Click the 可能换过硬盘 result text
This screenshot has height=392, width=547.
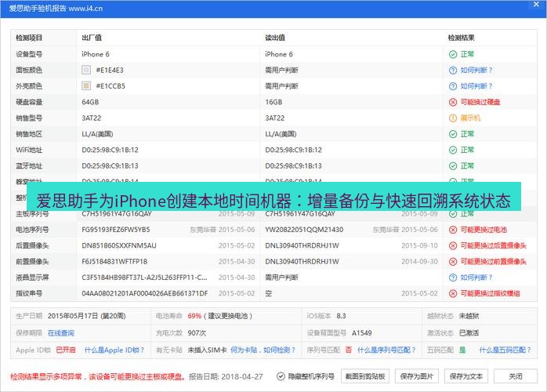[480, 102]
